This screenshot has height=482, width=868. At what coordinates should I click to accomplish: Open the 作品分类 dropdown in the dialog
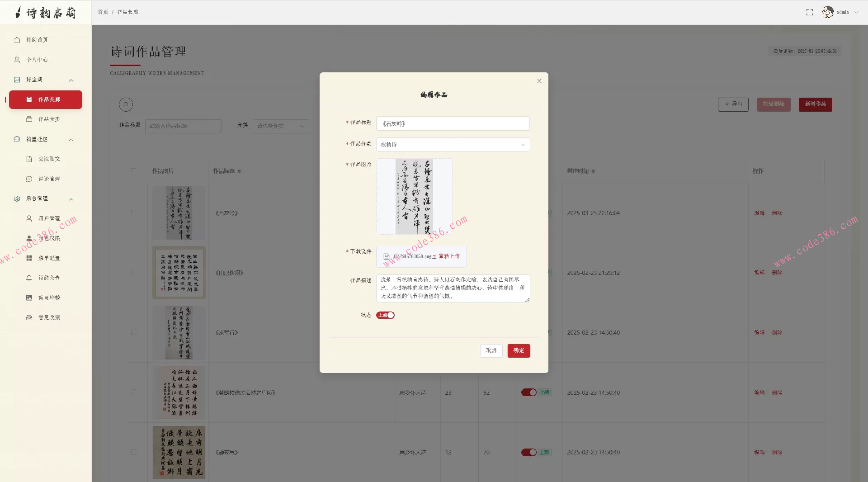pos(453,144)
